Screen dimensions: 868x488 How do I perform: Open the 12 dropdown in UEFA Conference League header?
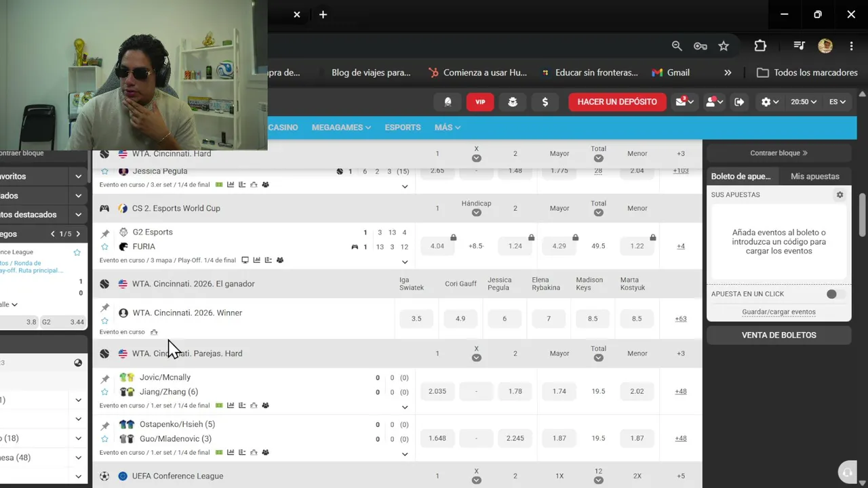click(x=598, y=480)
